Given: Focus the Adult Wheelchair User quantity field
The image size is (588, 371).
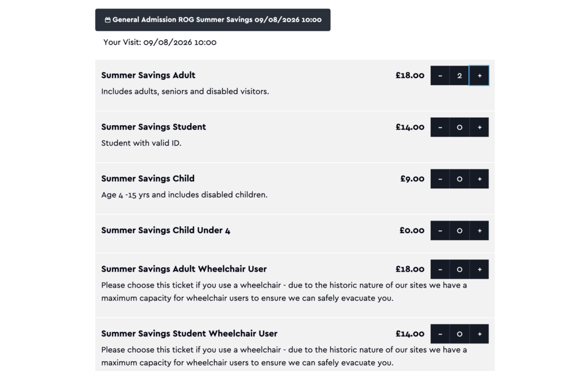Looking at the screenshot, I should tap(459, 269).
